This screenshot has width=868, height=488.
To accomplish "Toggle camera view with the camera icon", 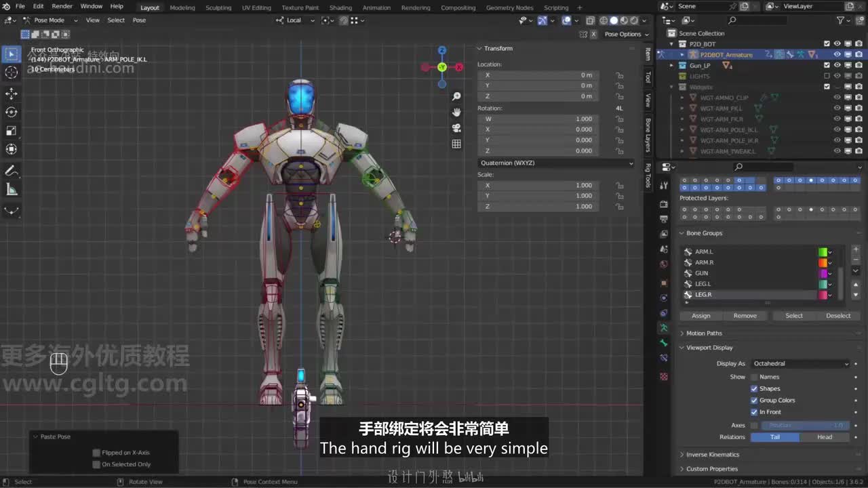I will click(456, 128).
